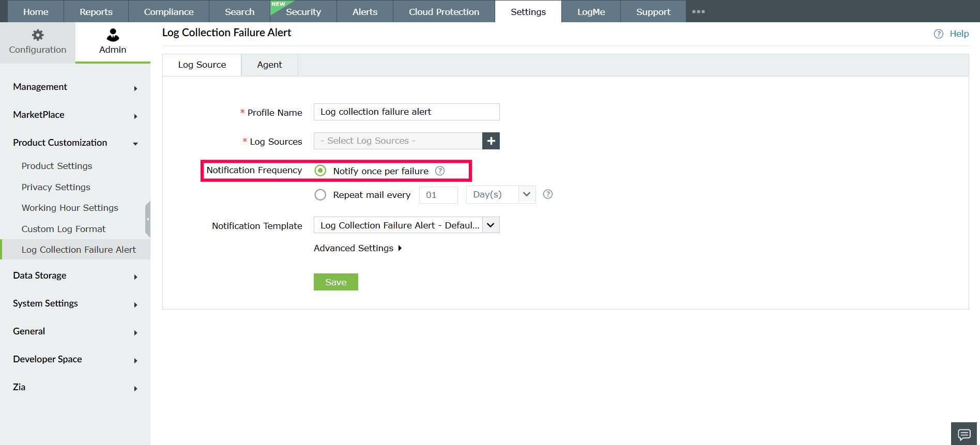This screenshot has width=980, height=445.
Task: Collapse the sidebar using the handle
Action: coord(148,219)
